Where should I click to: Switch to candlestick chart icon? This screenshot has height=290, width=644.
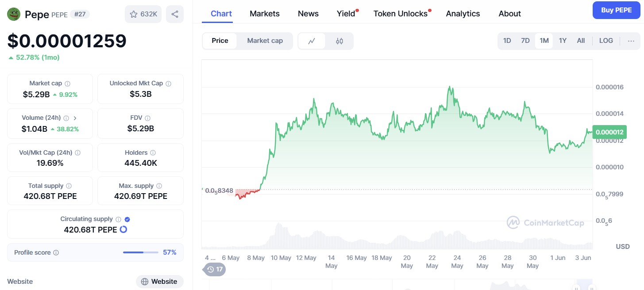(339, 41)
